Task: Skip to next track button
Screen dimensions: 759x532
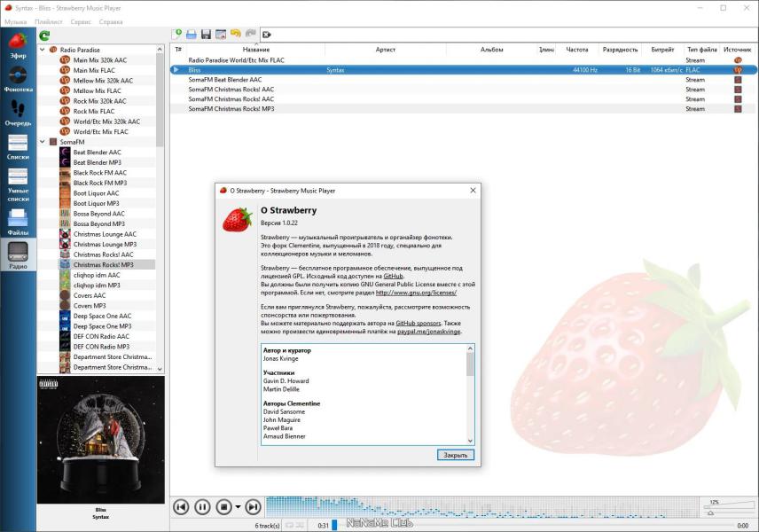Action: pyautogui.click(x=253, y=507)
